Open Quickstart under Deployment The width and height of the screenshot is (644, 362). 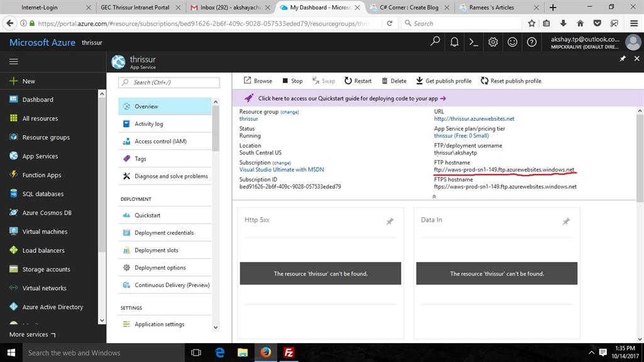[165, 215]
